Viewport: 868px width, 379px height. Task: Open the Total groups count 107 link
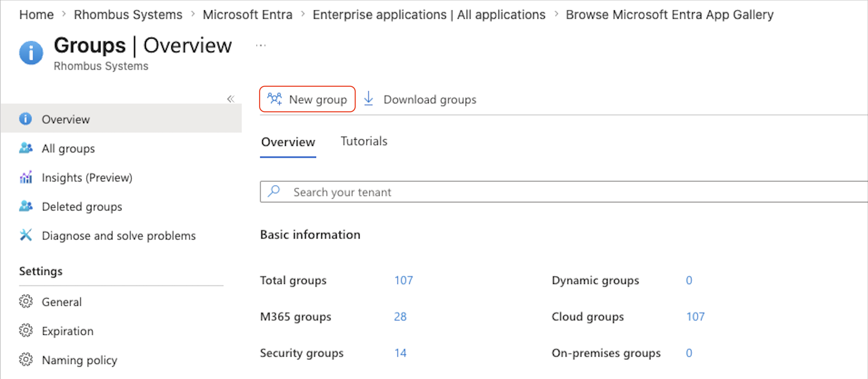pyautogui.click(x=404, y=280)
